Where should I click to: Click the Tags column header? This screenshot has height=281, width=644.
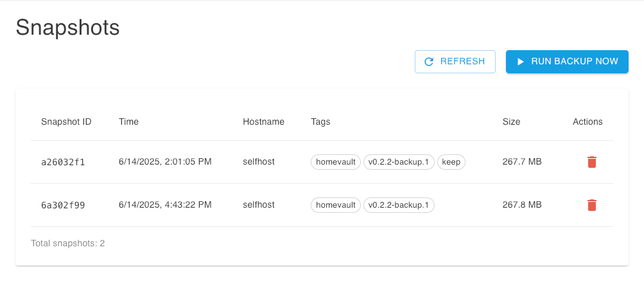click(x=320, y=122)
